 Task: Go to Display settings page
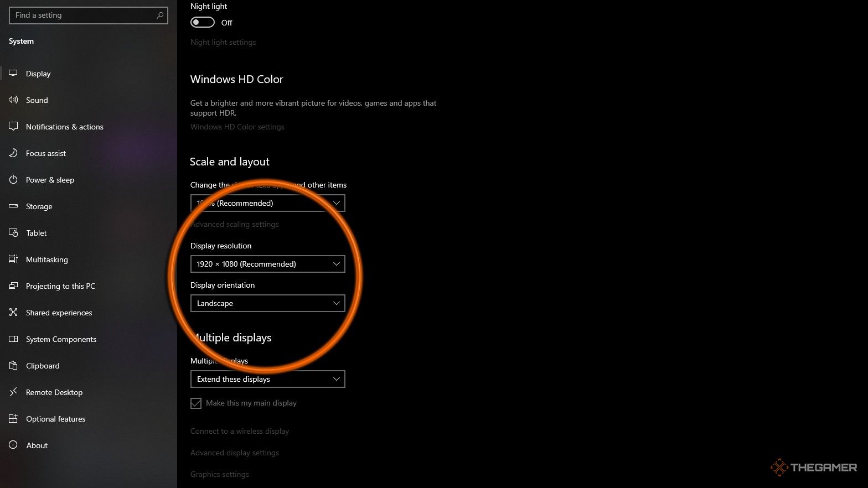click(x=89, y=73)
